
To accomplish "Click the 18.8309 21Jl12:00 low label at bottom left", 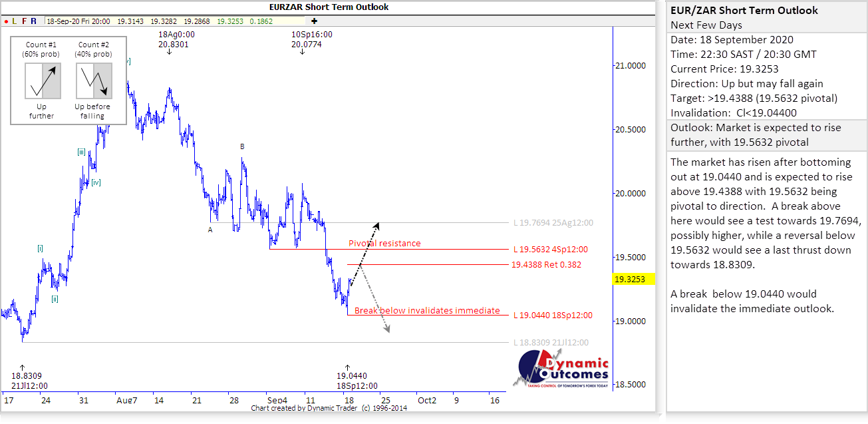I will point(28,381).
